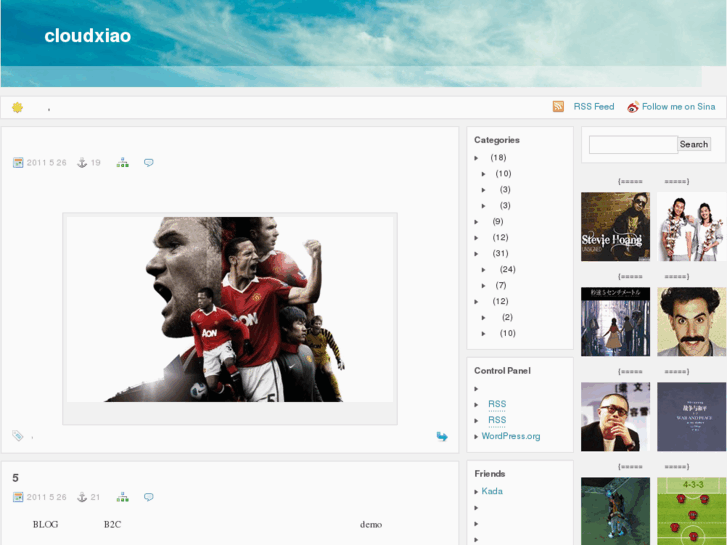This screenshot has width=727, height=545.
Task: Open Borat mustache face thumbnail
Action: (692, 321)
